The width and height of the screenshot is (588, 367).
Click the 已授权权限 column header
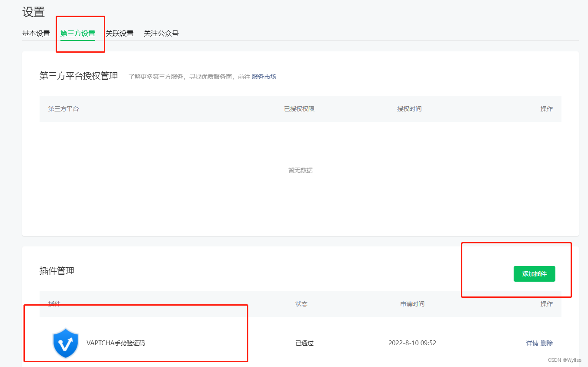coord(299,109)
